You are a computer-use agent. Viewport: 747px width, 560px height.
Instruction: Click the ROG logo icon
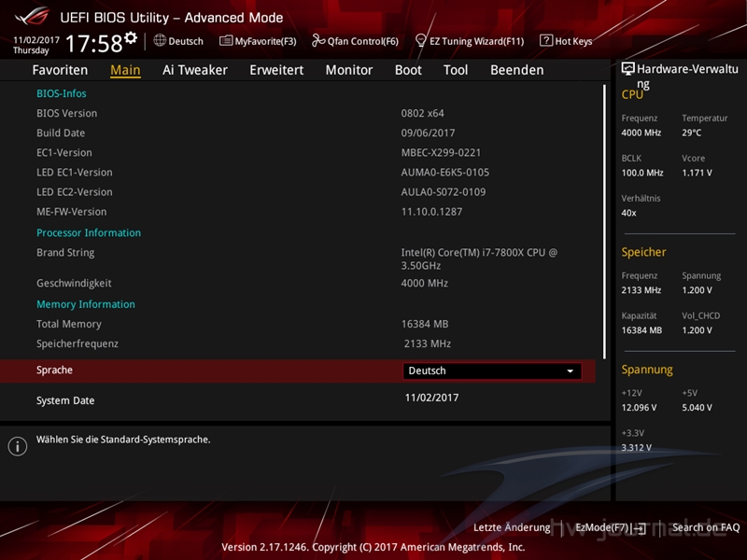(32, 17)
